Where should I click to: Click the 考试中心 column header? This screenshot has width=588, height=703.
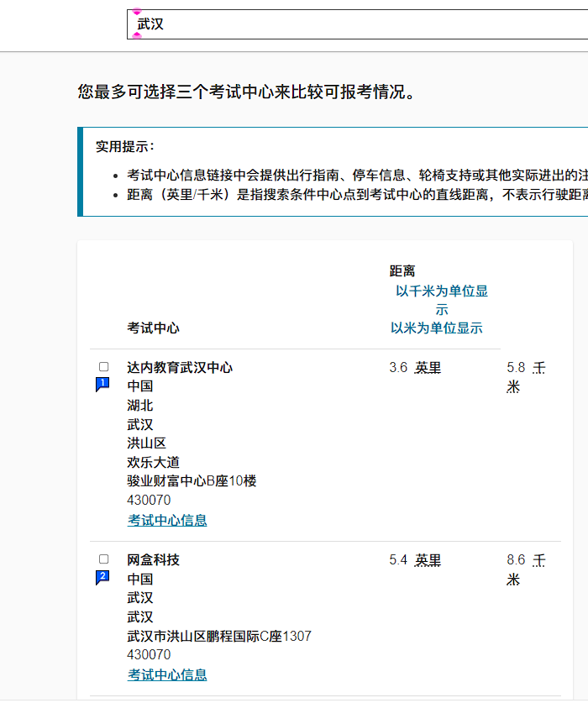(153, 328)
